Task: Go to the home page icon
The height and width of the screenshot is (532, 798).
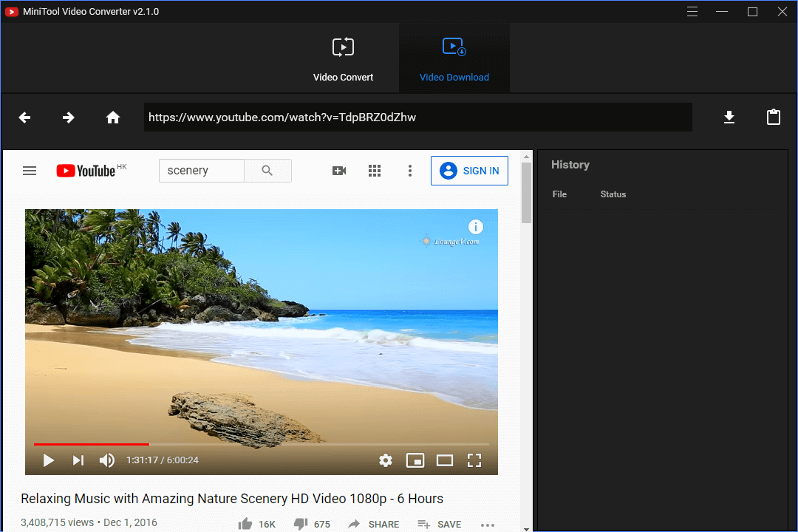Action: tap(112, 117)
